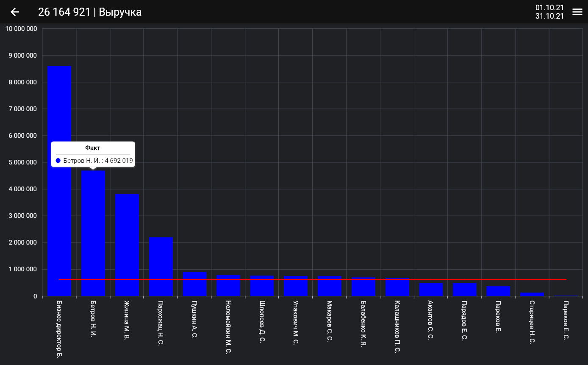Select the Калашников П. С. bar
Screen dimensions: 588x365
[397, 287]
